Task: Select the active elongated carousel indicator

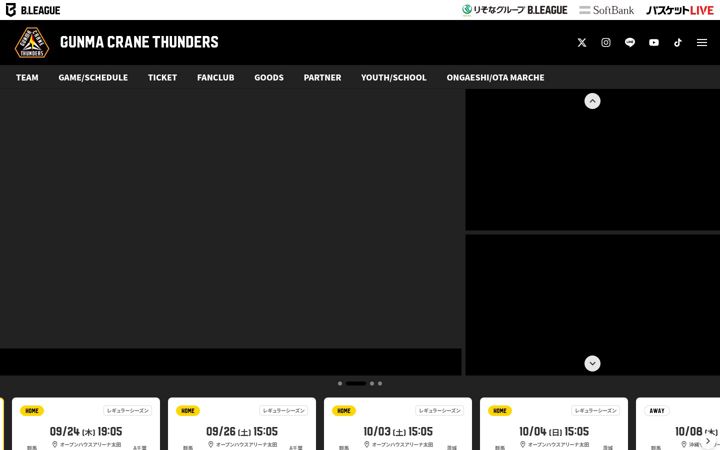Action: click(356, 383)
